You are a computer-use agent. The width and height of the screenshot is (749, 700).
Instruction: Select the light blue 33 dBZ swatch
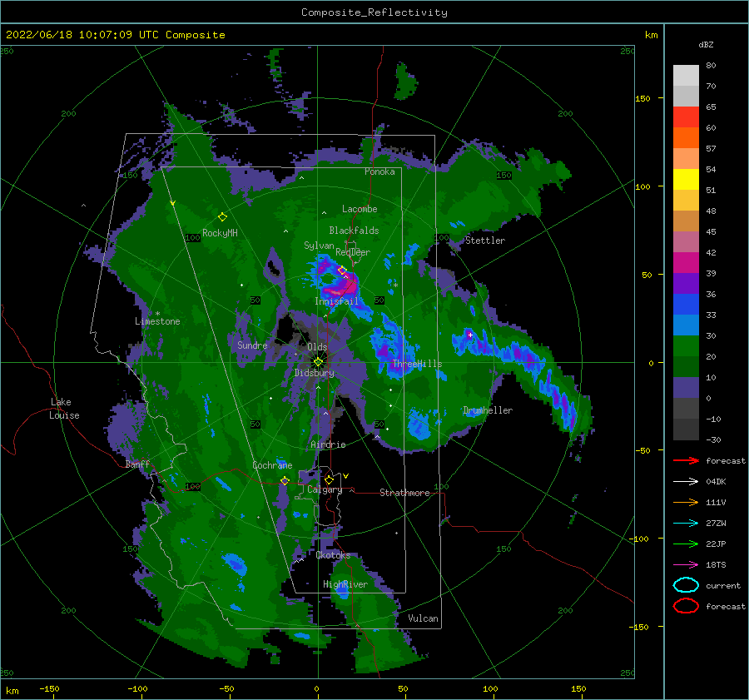(x=686, y=325)
